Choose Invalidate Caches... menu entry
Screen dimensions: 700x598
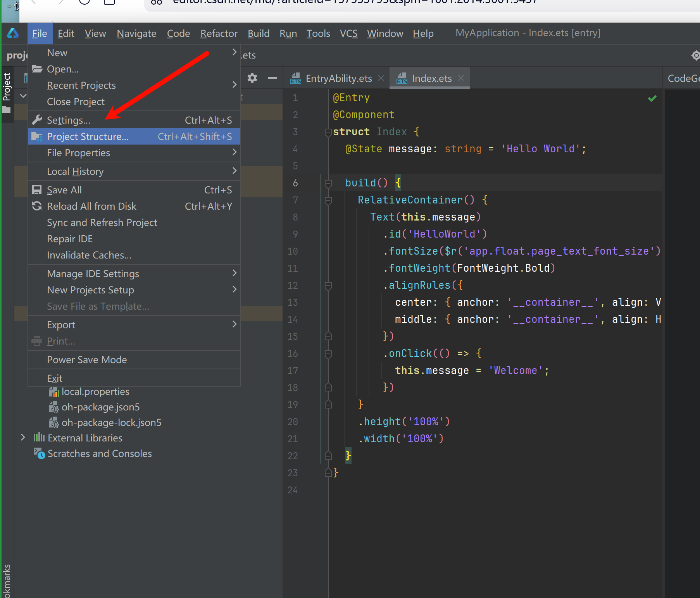click(134, 255)
